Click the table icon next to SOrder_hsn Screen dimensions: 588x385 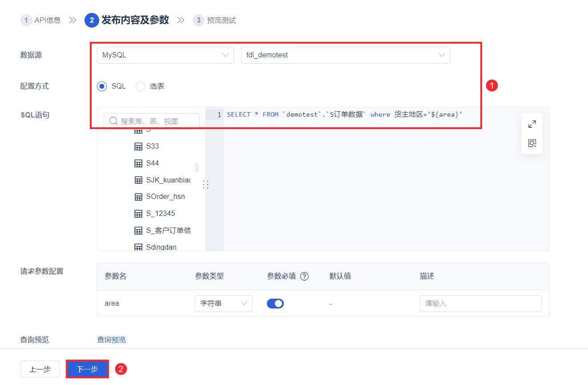pos(138,197)
